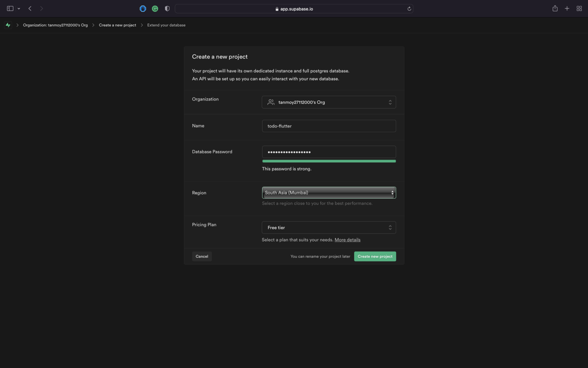Click the browser forward arrow
Screen dimensions: 588x368
click(41, 9)
